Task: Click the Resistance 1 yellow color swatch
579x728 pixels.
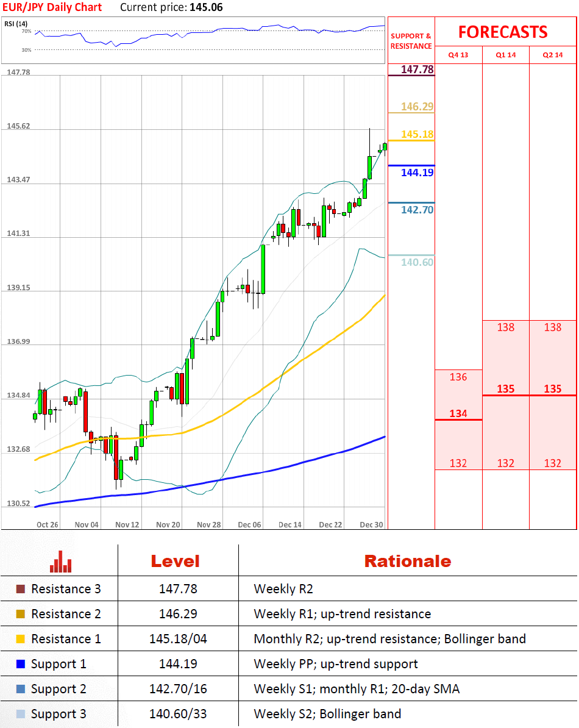Action: [20, 639]
